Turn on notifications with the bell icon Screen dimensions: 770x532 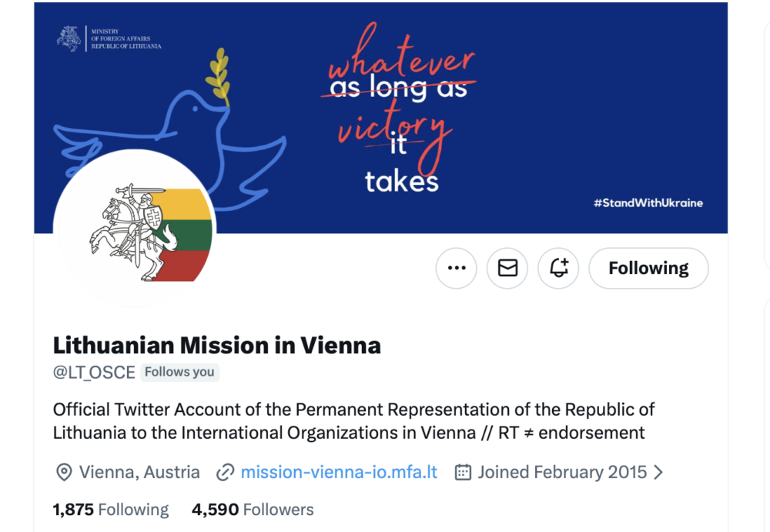tap(558, 268)
